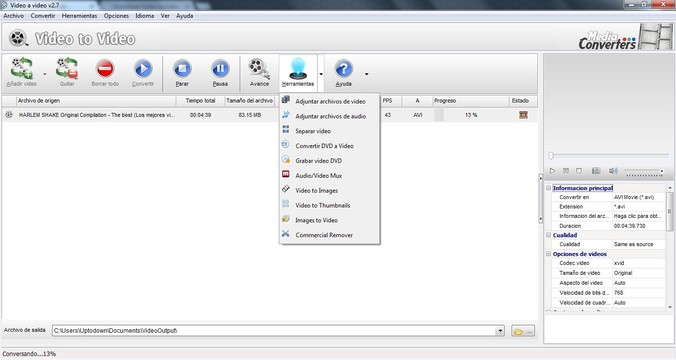Click the Añadir video toolbar icon
This screenshot has height=360, width=676.
(22, 68)
